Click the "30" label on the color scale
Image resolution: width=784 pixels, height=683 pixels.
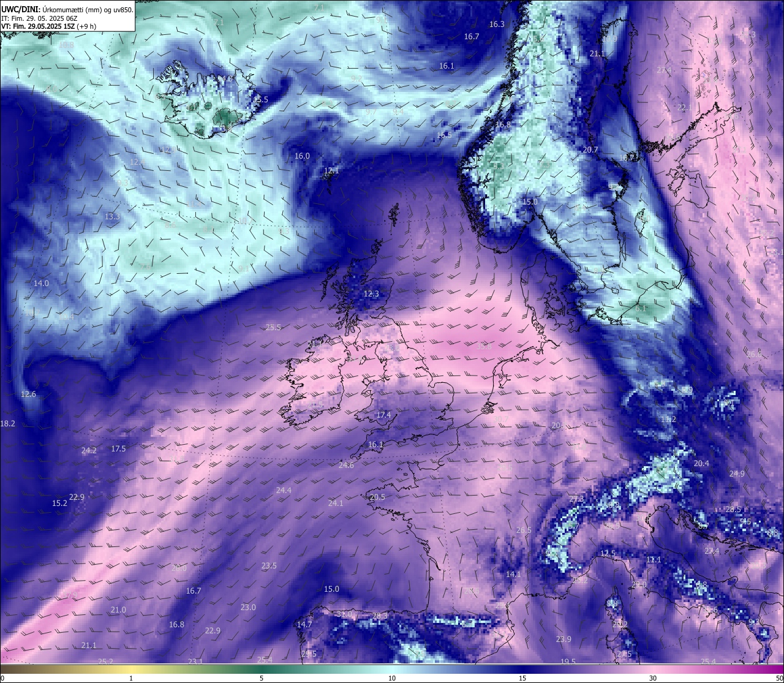click(x=653, y=678)
